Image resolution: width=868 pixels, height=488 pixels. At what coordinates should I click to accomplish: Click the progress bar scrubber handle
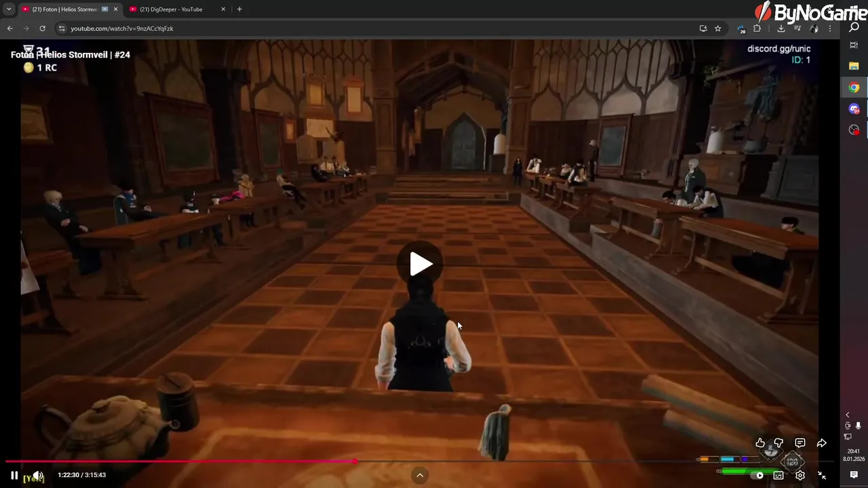coord(355,462)
